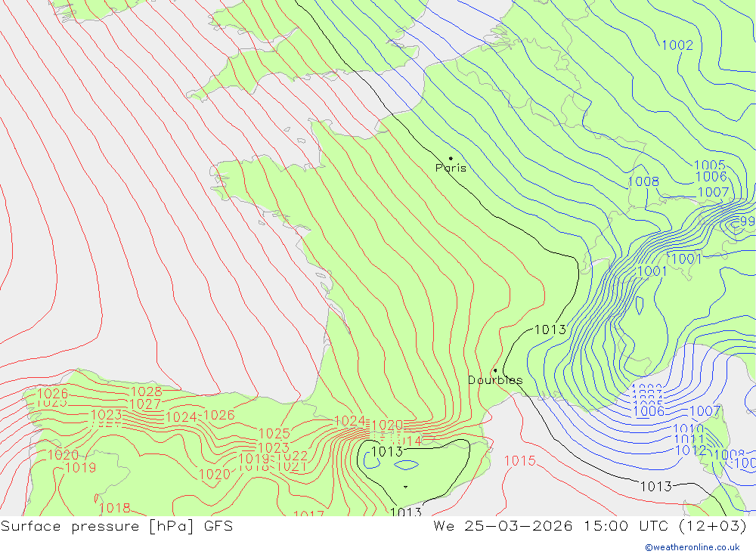The width and height of the screenshot is (756, 554).
Task: Click the red 1028 isobar label
Action: point(146,392)
